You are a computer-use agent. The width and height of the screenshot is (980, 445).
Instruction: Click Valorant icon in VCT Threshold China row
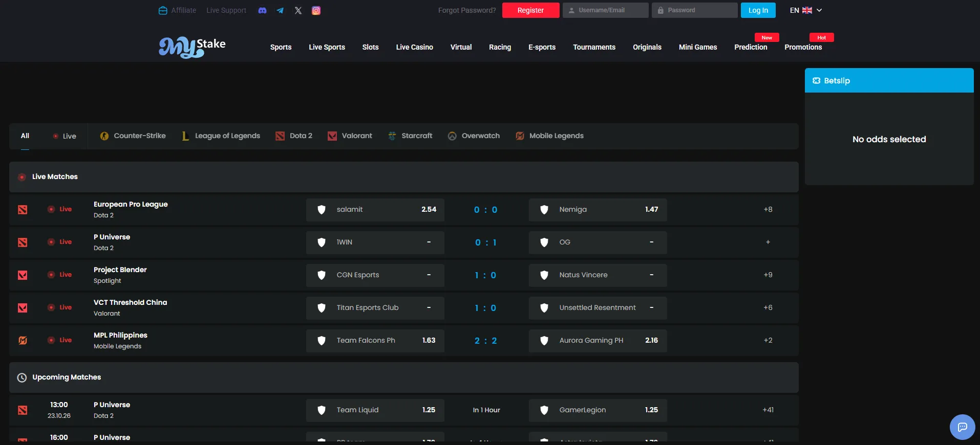[x=23, y=308]
